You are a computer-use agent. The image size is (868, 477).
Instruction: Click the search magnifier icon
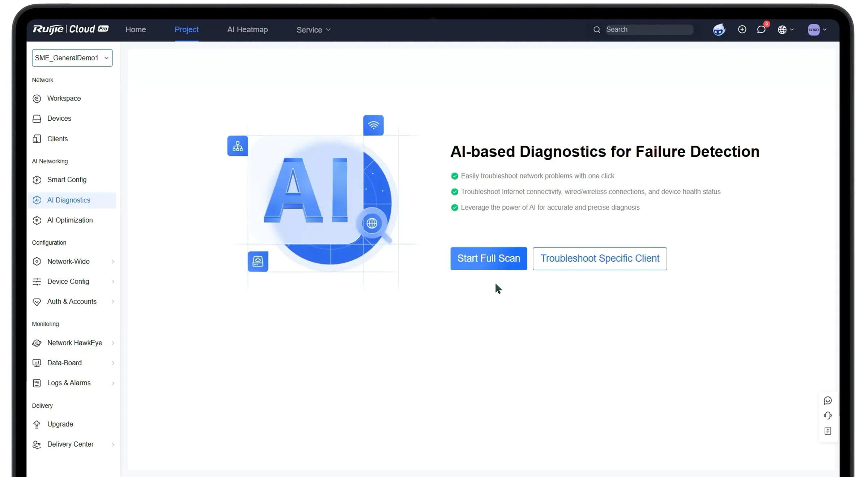click(597, 30)
